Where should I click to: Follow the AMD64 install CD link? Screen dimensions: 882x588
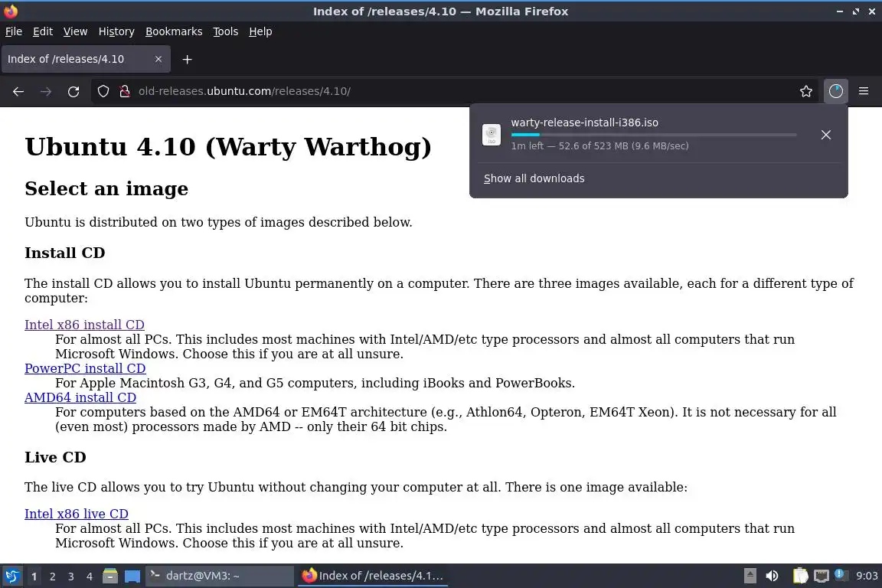(80, 397)
